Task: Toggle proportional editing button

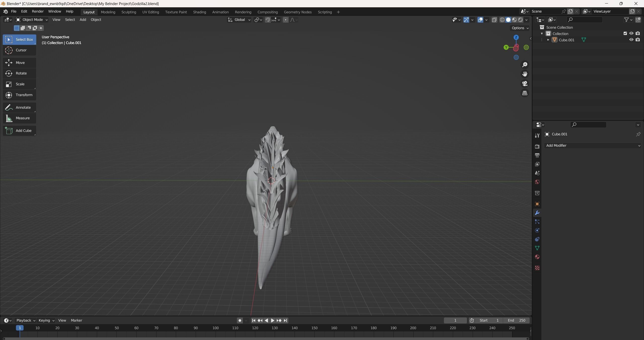Action: click(286, 20)
